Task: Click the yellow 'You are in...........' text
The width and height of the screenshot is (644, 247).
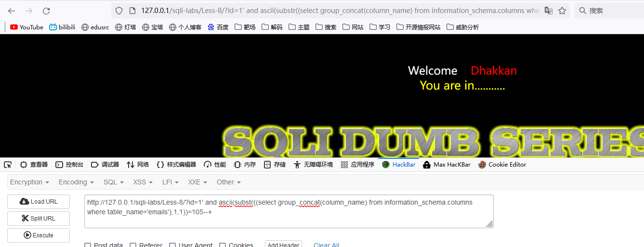Action: pos(462,86)
